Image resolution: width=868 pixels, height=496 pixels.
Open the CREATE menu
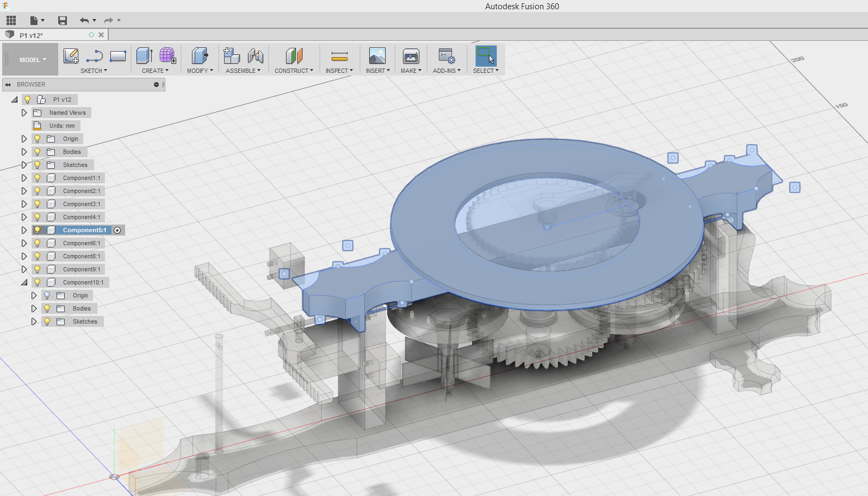click(155, 71)
